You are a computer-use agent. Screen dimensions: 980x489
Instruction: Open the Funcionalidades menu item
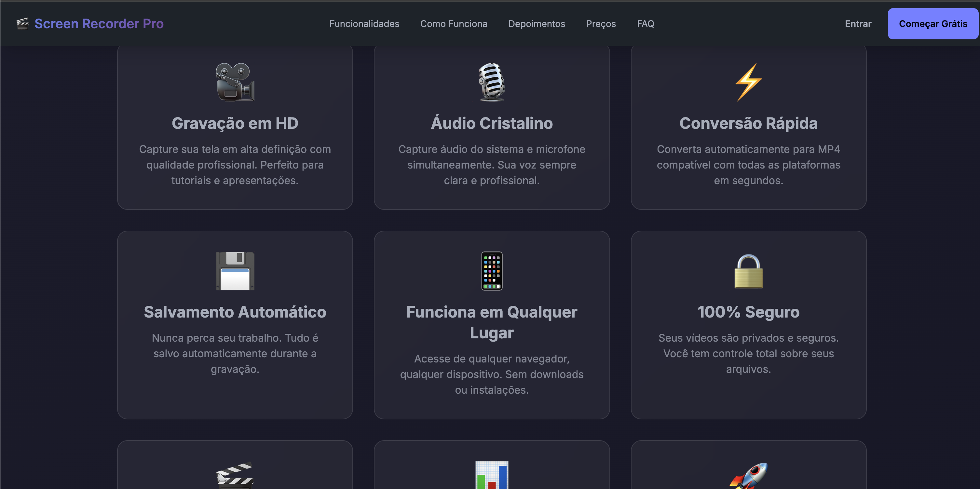pos(364,24)
